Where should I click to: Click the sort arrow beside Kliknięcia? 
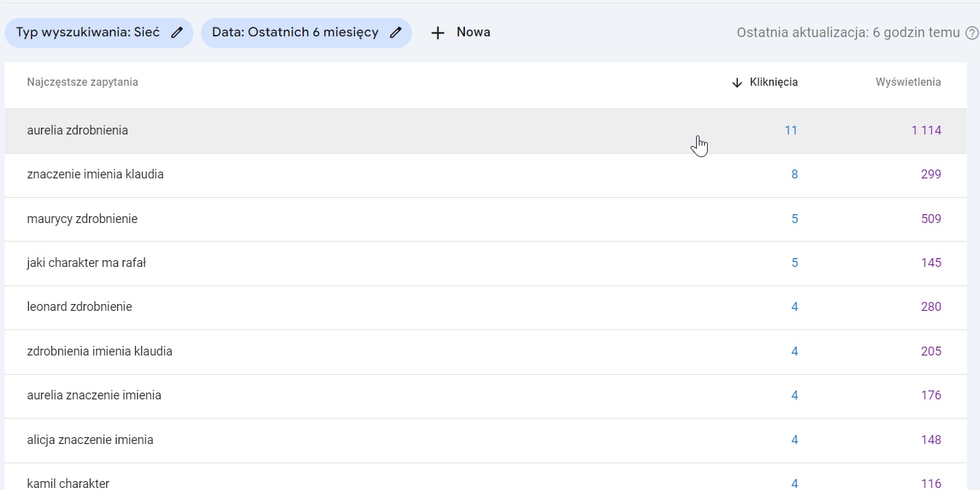click(x=737, y=82)
